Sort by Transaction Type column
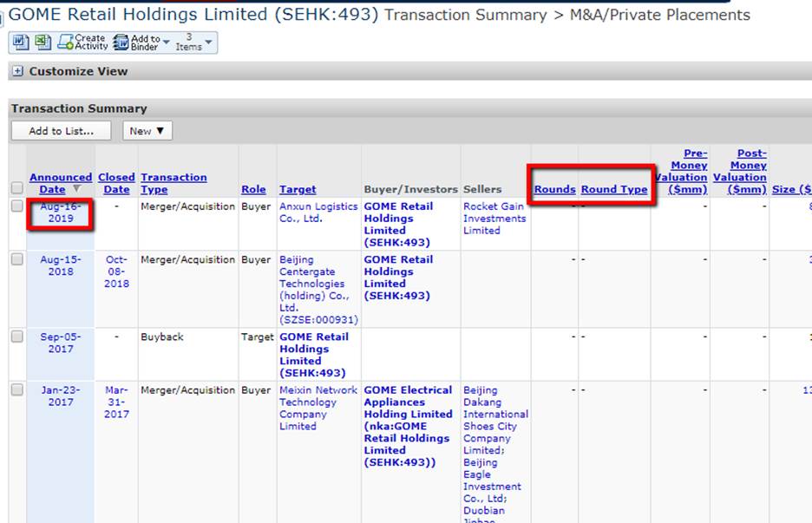The image size is (812, 523). pos(174,183)
